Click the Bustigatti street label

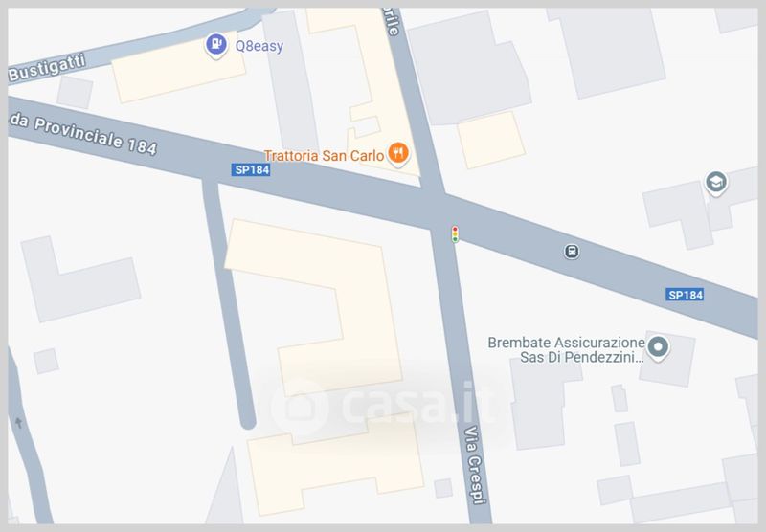click(47, 68)
